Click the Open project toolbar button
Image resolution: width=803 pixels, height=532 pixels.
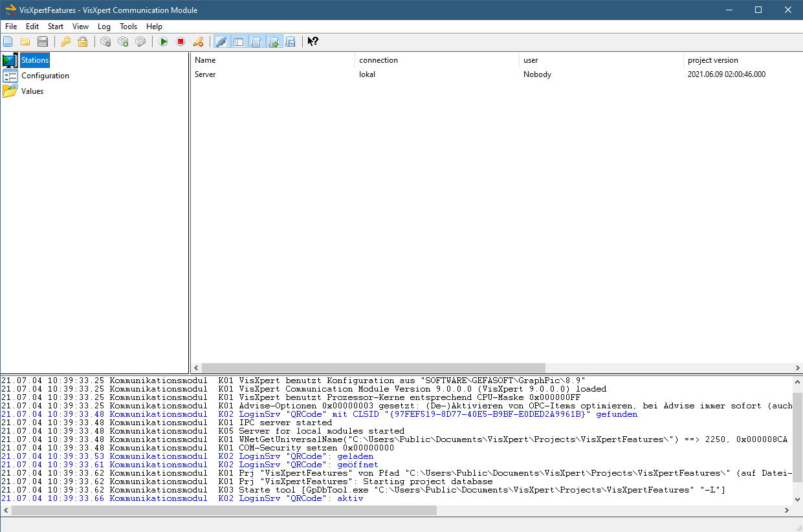point(25,41)
